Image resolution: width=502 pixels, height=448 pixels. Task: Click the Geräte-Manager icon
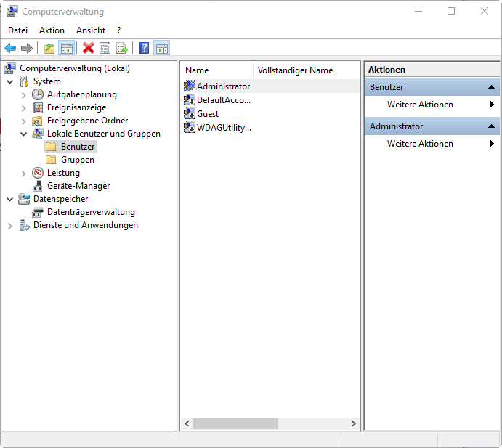tap(38, 186)
